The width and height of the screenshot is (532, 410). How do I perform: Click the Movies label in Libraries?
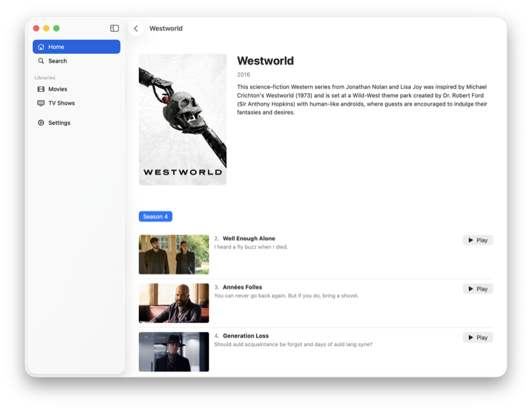pyautogui.click(x=58, y=89)
